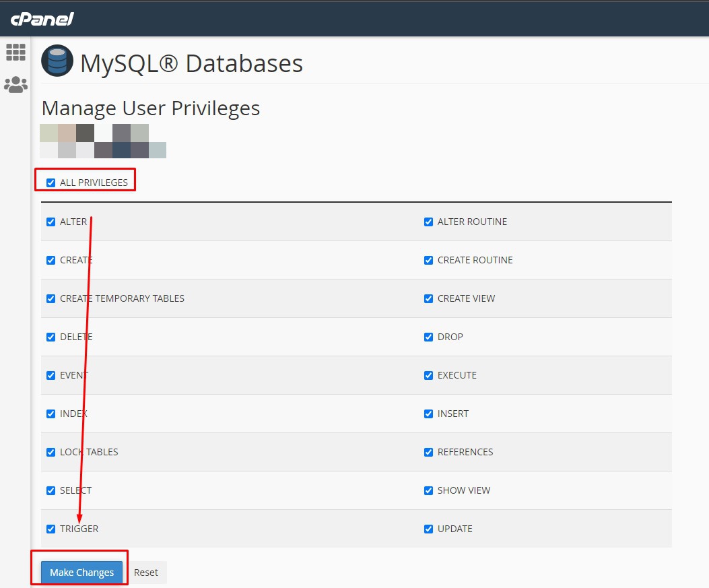The height and width of the screenshot is (588, 709).
Task: Toggle the REFERENCES privilege checkbox
Action: coord(428,453)
